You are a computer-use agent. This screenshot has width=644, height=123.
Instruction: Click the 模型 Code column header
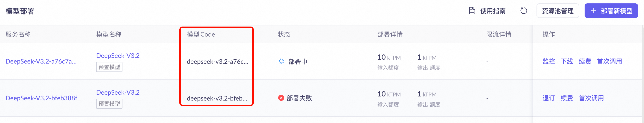(x=201, y=34)
